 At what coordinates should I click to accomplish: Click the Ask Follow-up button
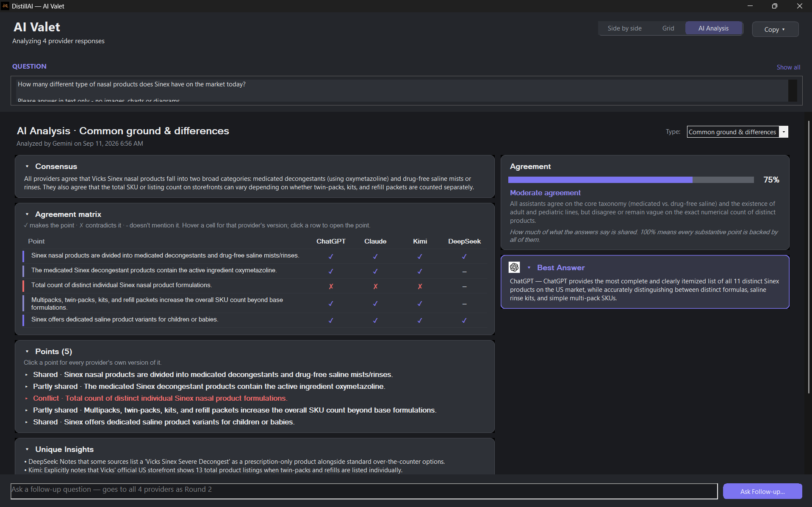(762, 491)
